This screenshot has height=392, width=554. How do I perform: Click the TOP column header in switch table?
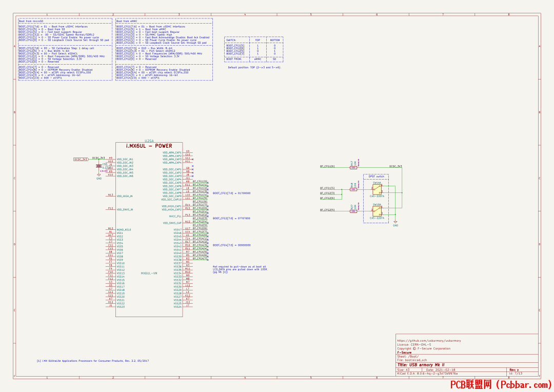click(x=258, y=40)
